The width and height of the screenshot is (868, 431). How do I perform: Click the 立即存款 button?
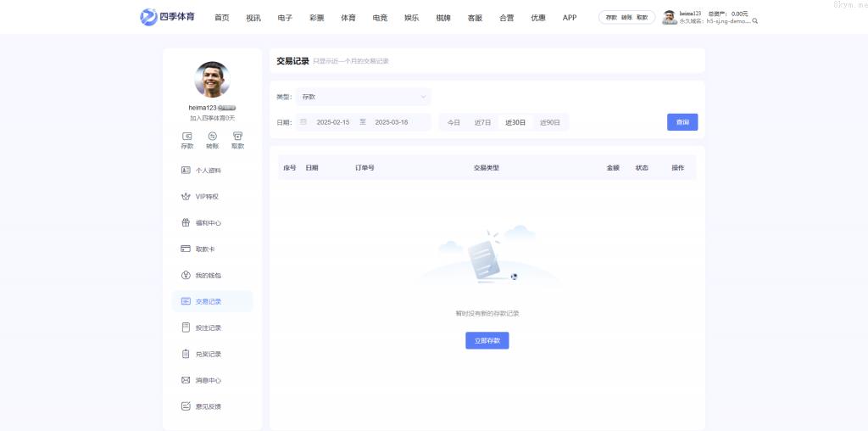(x=487, y=340)
